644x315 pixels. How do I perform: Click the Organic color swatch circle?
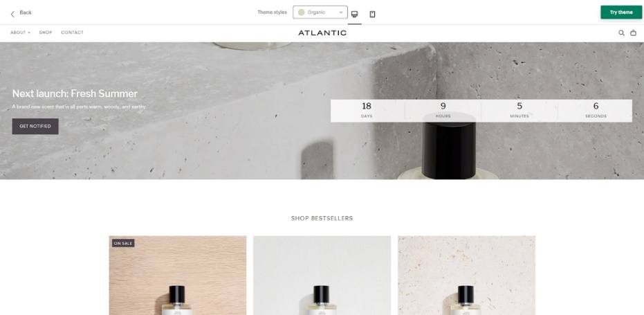301,12
